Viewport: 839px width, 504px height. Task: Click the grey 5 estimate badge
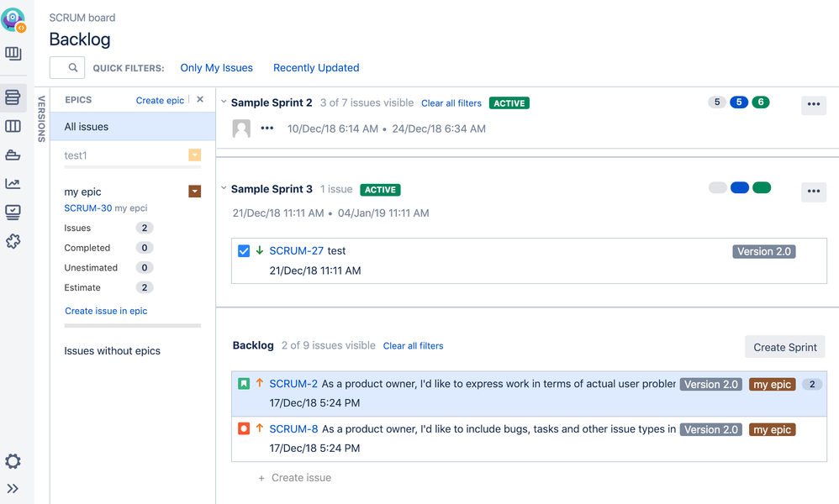717,102
